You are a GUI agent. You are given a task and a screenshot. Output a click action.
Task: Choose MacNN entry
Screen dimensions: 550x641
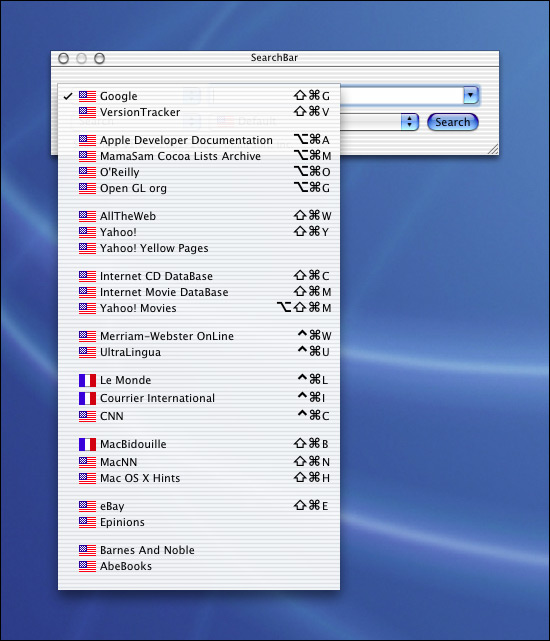(x=199, y=462)
